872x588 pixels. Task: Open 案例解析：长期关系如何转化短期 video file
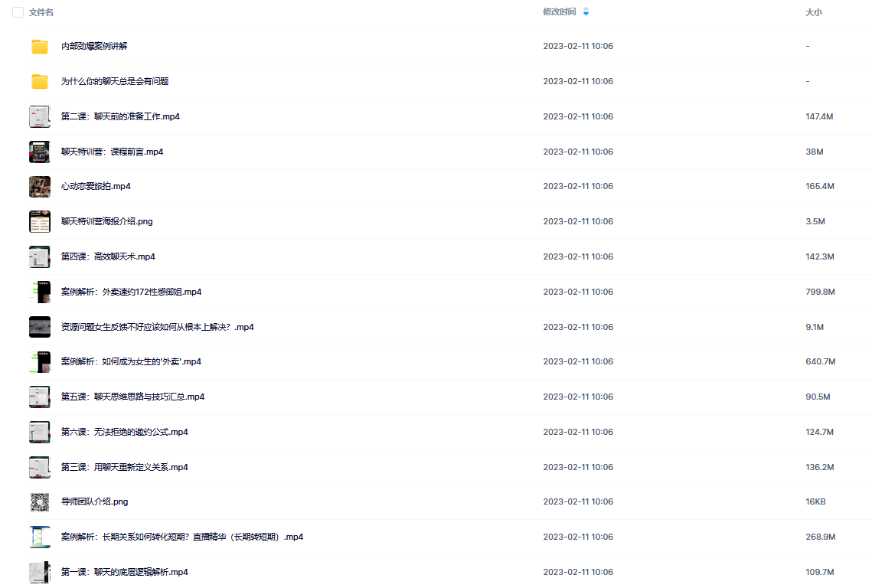point(182,537)
